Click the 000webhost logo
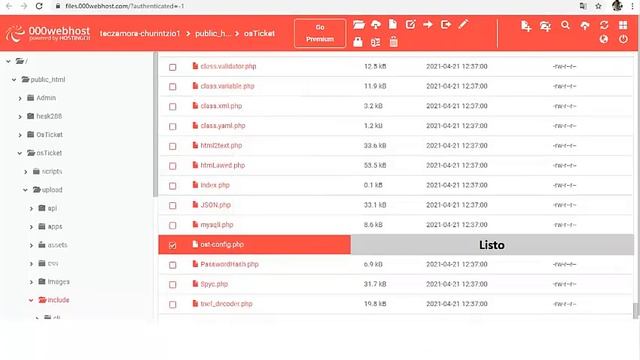The image size is (640, 360). click(48, 33)
